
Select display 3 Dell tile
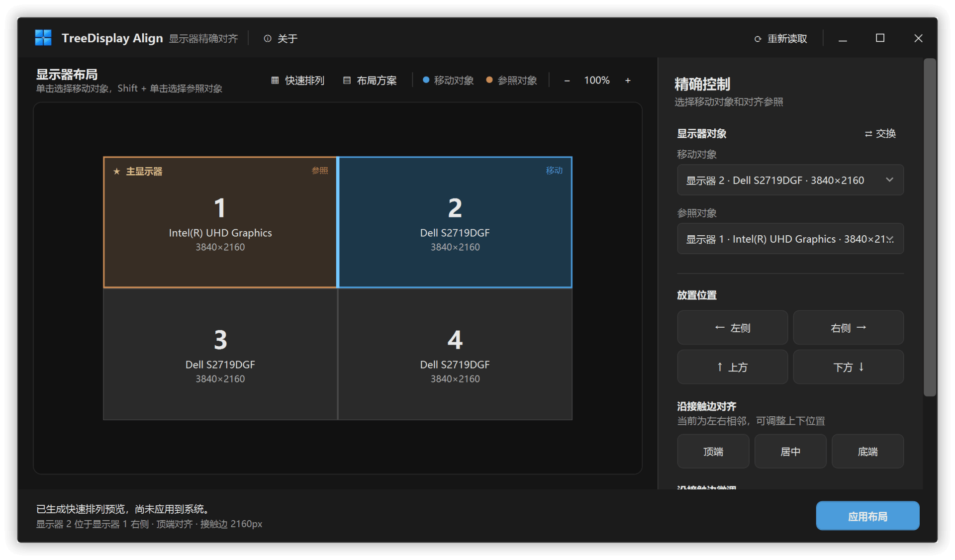220,354
